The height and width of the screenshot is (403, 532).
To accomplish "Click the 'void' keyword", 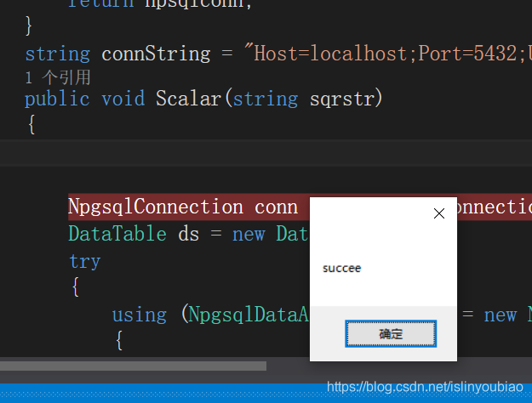I will coord(123,99).
